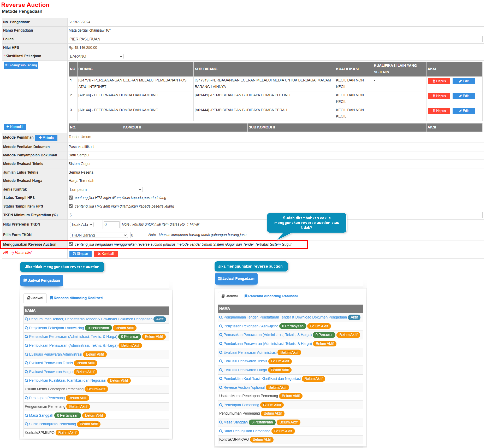Click the red Kembali button
Image resolution: width=486 pixels, height=448 pixels.
click(x=106, y=254)
